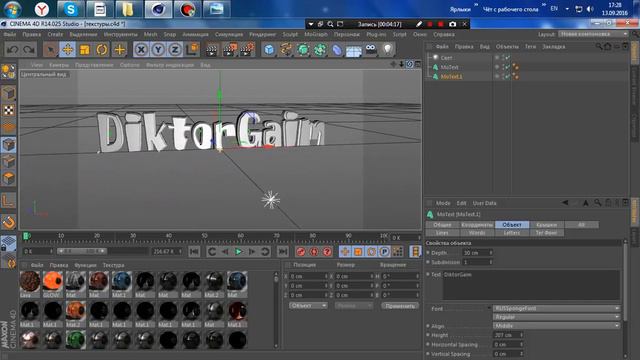Add a floor environment object
The height and width of the screenshot is (360, 640).
[x=354, y=51]
